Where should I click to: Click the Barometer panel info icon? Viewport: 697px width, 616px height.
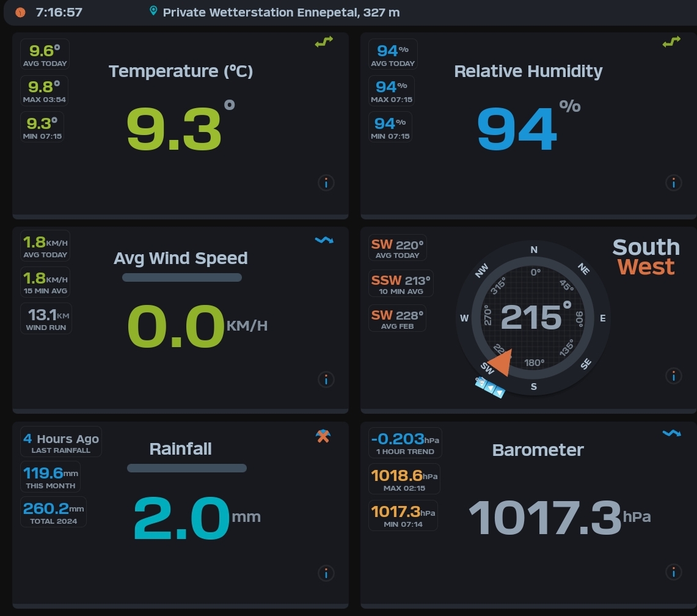pos(673,572)
